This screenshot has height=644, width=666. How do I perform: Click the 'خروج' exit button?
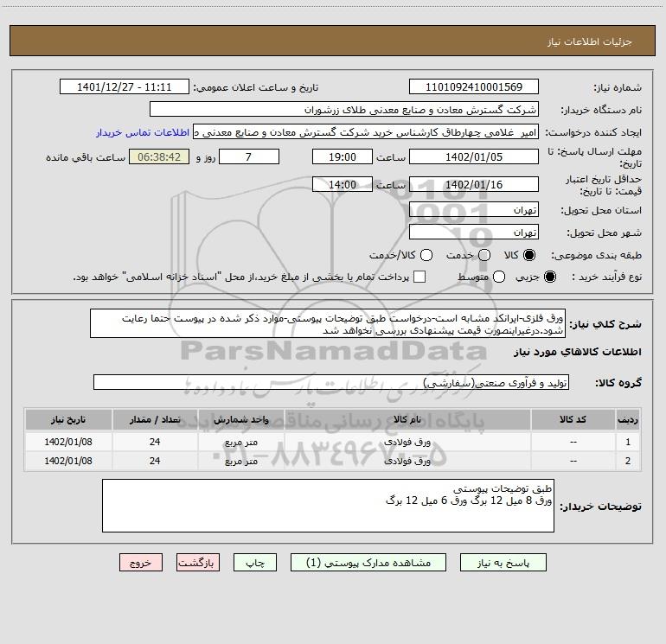coord(141,562)
